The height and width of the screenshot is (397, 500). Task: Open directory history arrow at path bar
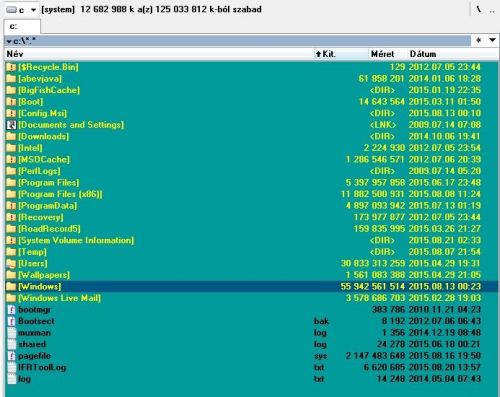click(x=493, y=40)
